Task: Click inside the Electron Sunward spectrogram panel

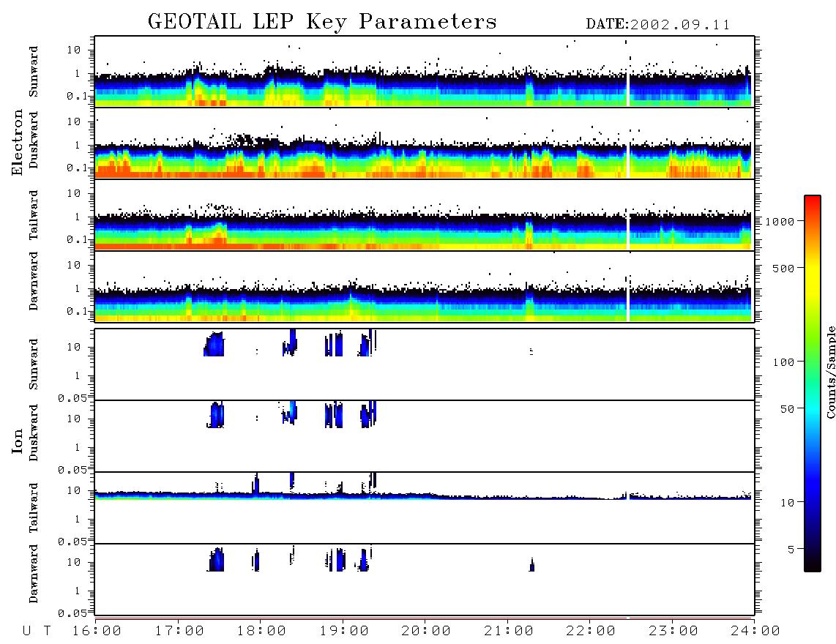Action: pyautogui.click(x=425, y=72)
